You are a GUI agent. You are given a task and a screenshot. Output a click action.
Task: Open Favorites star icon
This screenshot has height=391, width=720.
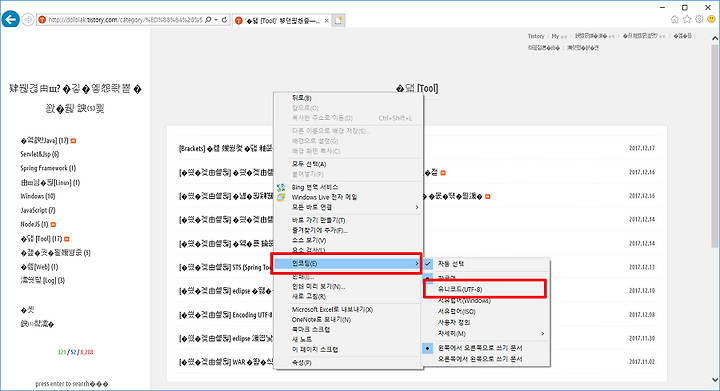coord(687,19)
